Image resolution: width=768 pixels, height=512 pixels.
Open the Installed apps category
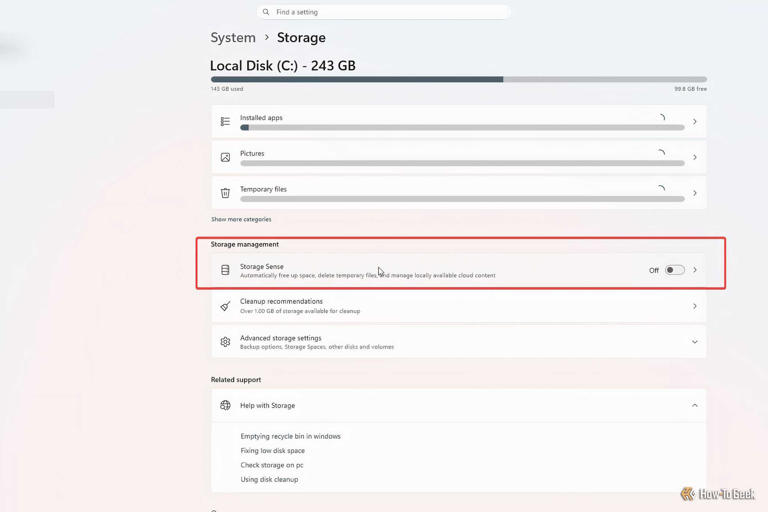(458, 122)
